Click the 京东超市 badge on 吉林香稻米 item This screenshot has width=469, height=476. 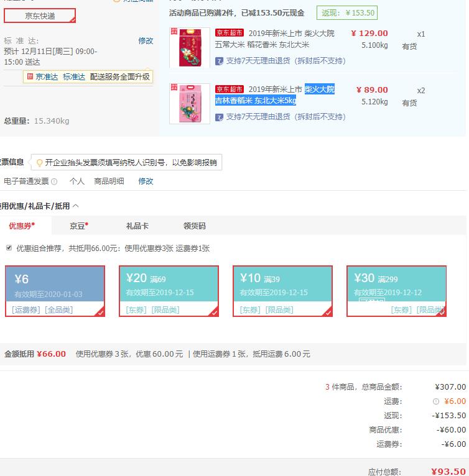[230, 89]
